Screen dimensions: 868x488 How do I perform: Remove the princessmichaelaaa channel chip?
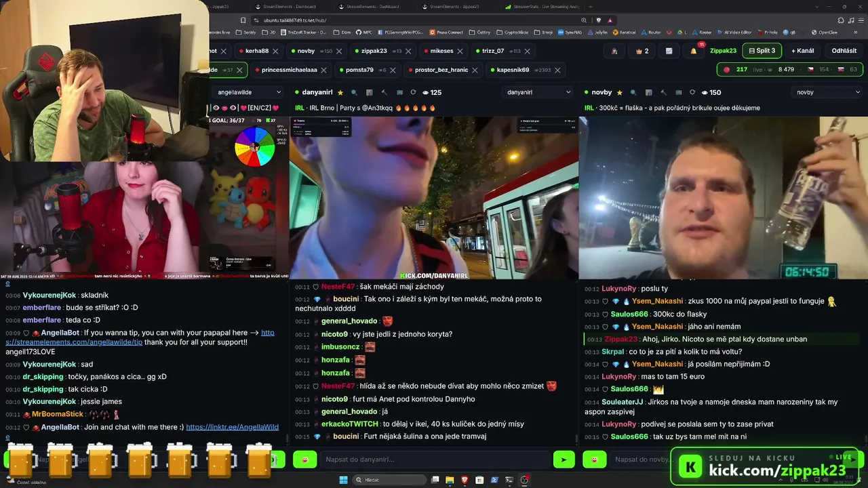[323, 70]
